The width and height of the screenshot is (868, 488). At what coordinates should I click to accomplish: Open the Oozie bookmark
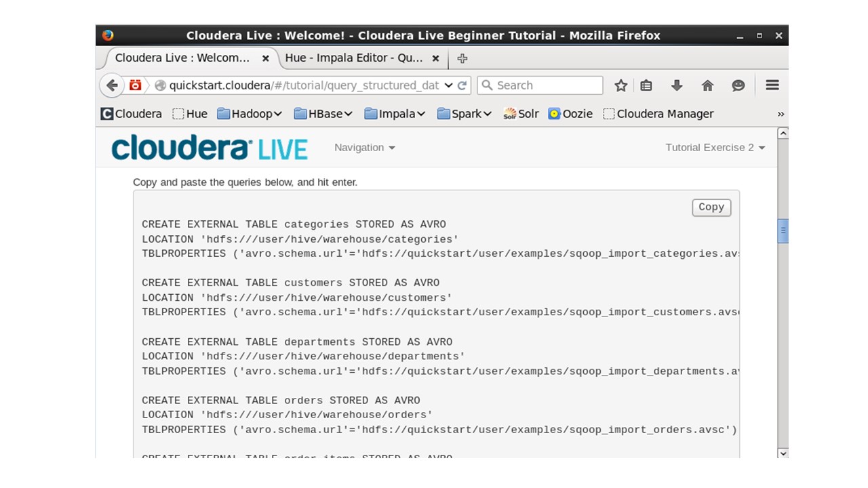[570, 114]
